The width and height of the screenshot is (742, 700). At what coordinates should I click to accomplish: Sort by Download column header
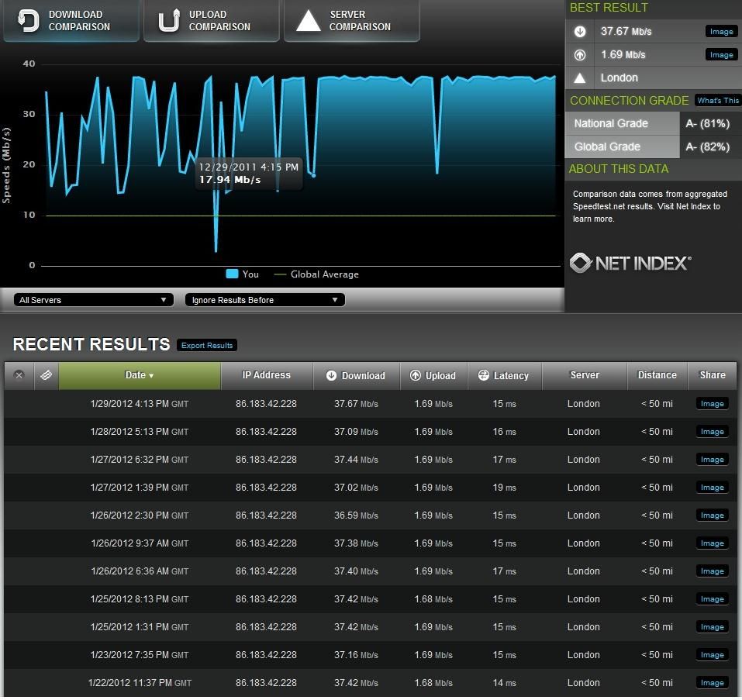pyautogui.click(x=357, y=375)
